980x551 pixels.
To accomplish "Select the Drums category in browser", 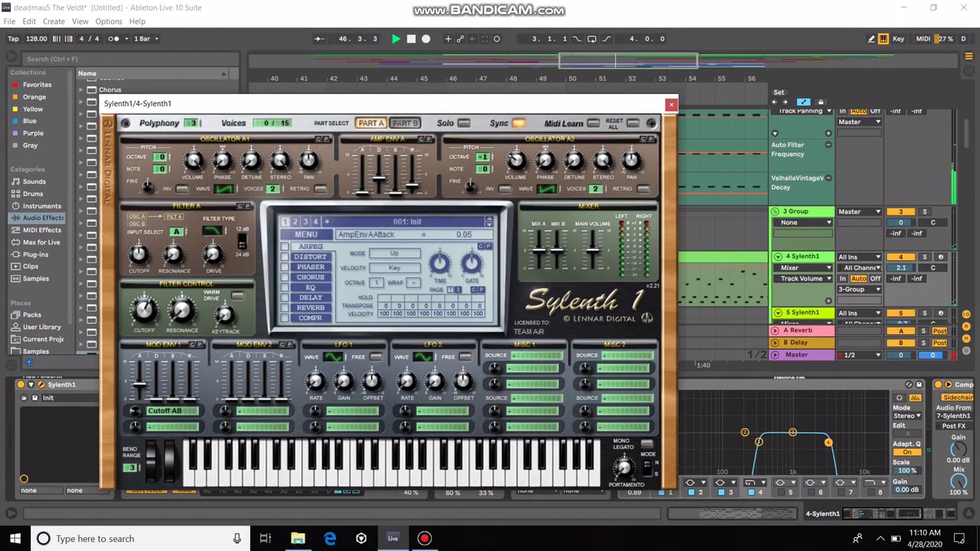I will [33, 194].
